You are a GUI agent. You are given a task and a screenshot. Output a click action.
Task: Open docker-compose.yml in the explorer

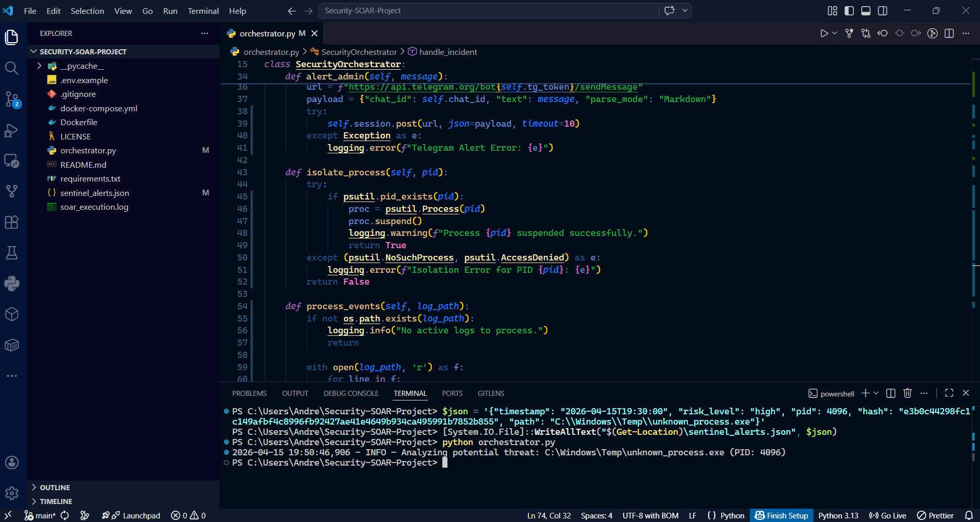98,108
